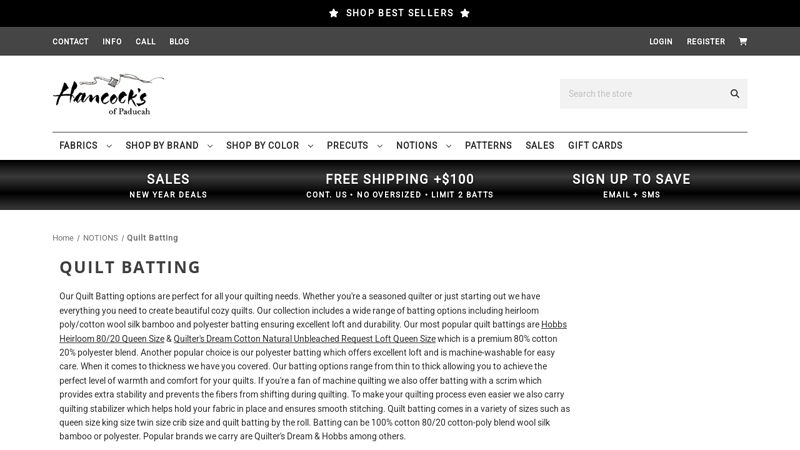The image size is (800, 450).
Task: Open the Sales menu item
Action: [540, 146]
